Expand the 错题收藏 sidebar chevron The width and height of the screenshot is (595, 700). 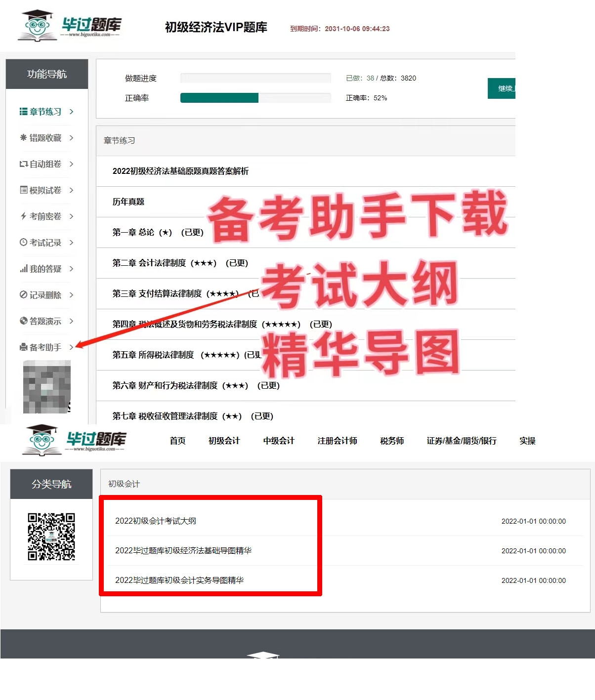point(72,138)
